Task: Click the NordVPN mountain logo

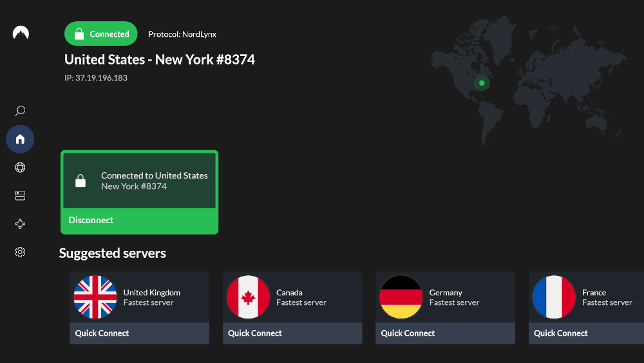Action: tap(21, 34)
